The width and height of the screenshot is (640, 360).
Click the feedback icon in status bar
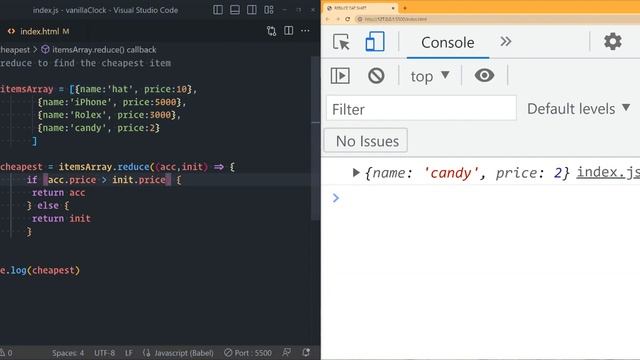tap(287, 352)
